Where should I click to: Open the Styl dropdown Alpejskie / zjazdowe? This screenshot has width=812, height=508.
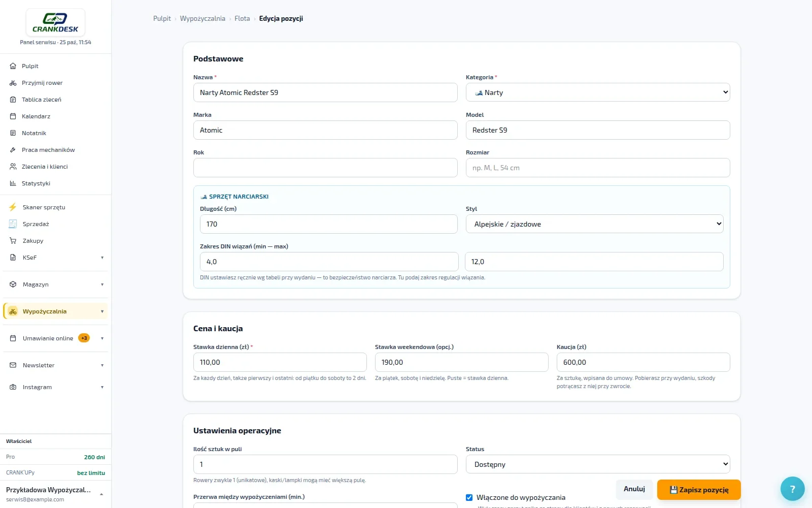tap(594, 224)
